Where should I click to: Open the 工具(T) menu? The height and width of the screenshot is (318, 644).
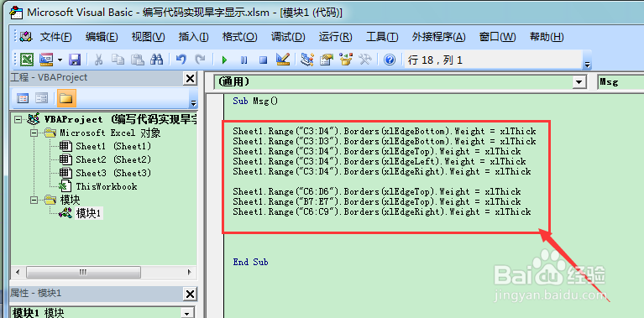382,37
